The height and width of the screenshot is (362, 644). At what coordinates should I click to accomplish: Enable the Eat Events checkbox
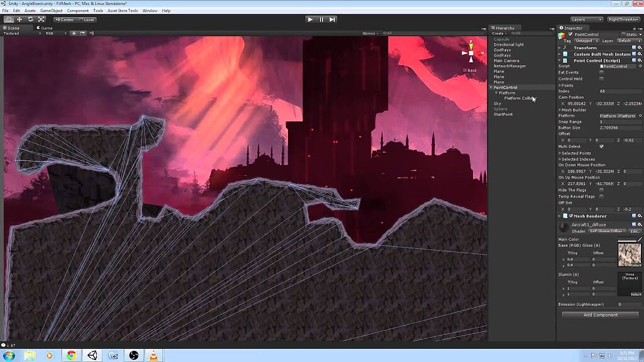pyautogui.click(x=601, y=72)
